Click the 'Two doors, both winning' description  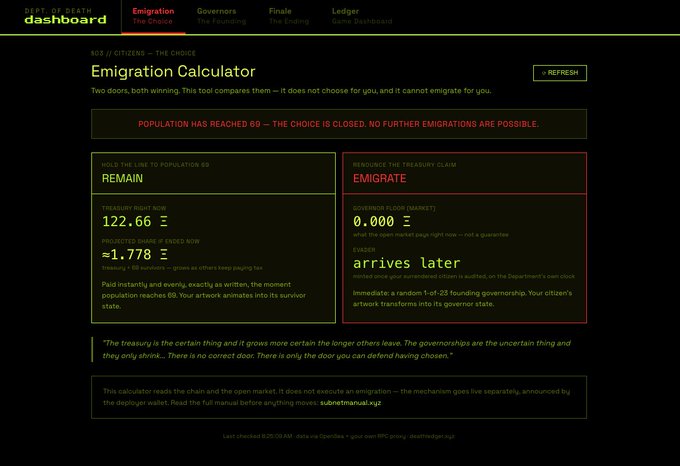pyautogui.click(x=291, y=91)
